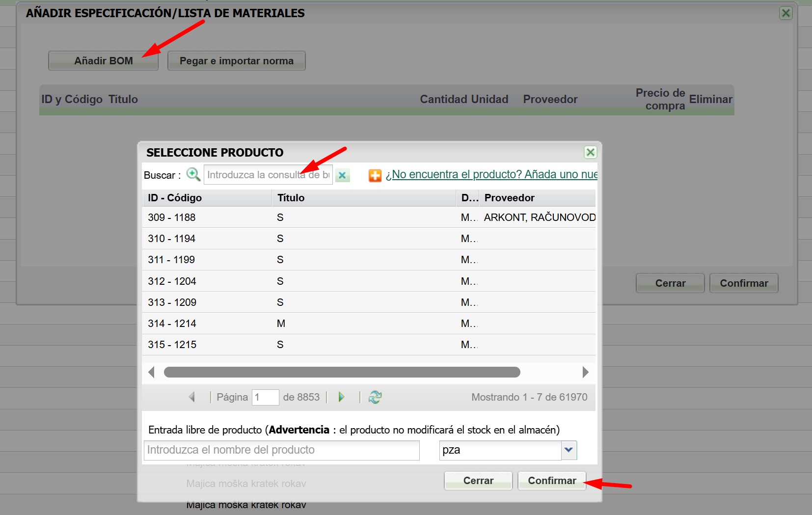Focus the Buscar search input
812x515 pixels.
(x=268, y=175)
